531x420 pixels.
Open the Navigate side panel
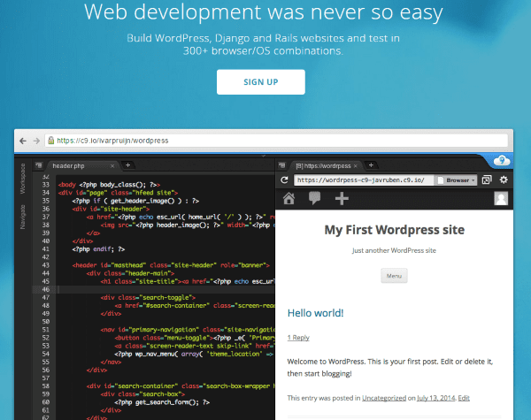(x=23, y=217)
